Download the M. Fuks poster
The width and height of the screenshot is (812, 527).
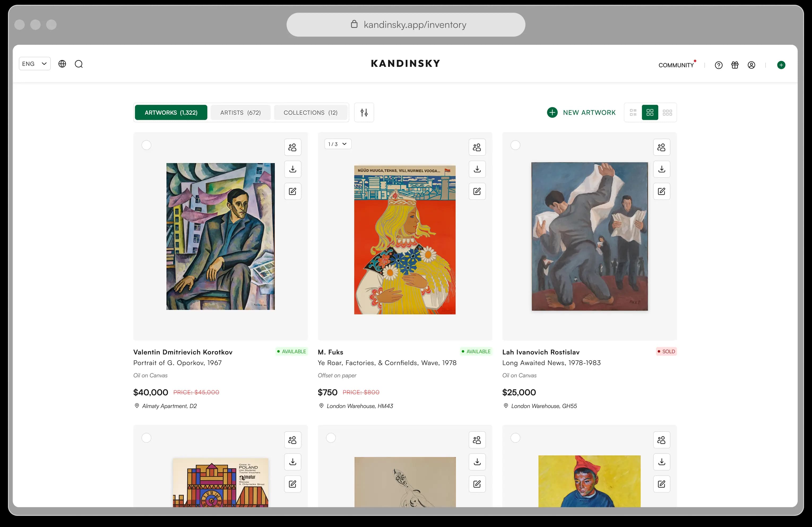pyautogui.click(x=477, y=169)
